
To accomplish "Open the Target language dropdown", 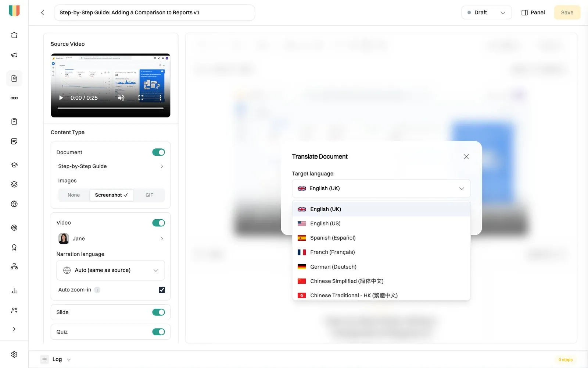I will pos(381,188).
